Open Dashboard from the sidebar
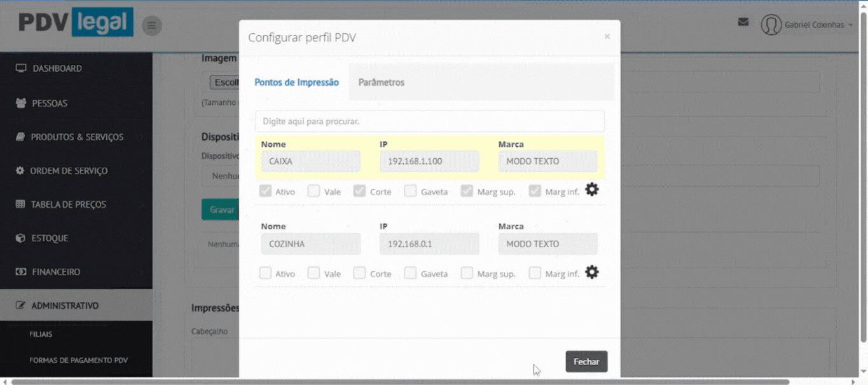Image resolution: width=868 pixels, height=385 pixels. click(x=57, y=69)
